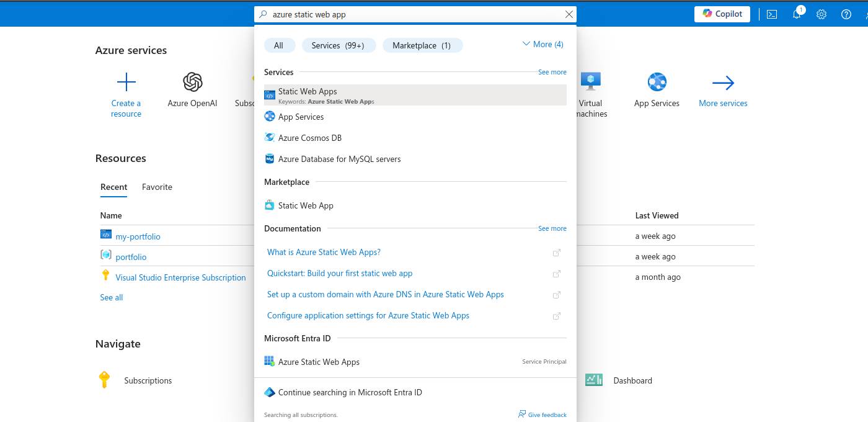
Task: Click portfolio resource group icon
Action: pos(105,254)
